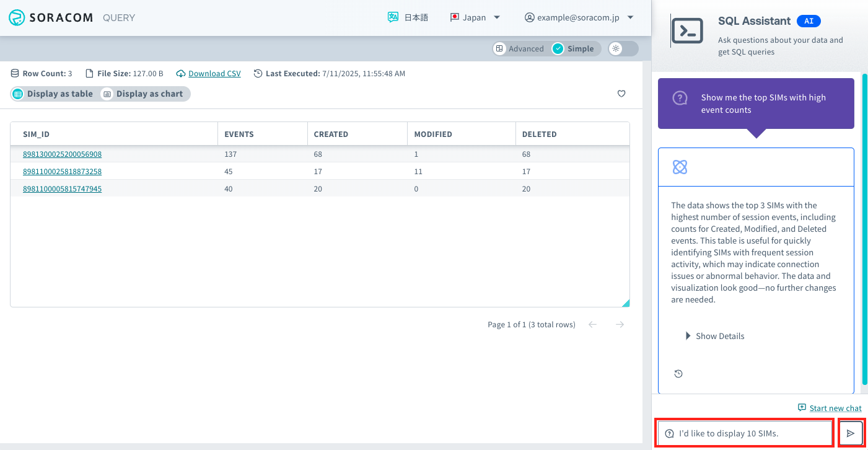868x450 pixels.
Task: Click the heart favorite control above the table
Action: [x=621, y=94]
